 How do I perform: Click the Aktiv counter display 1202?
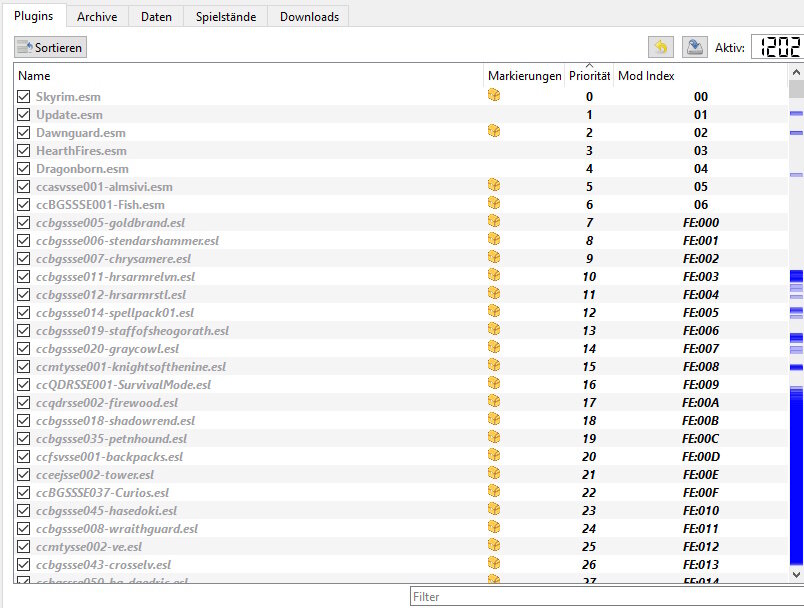click(779, 47)
